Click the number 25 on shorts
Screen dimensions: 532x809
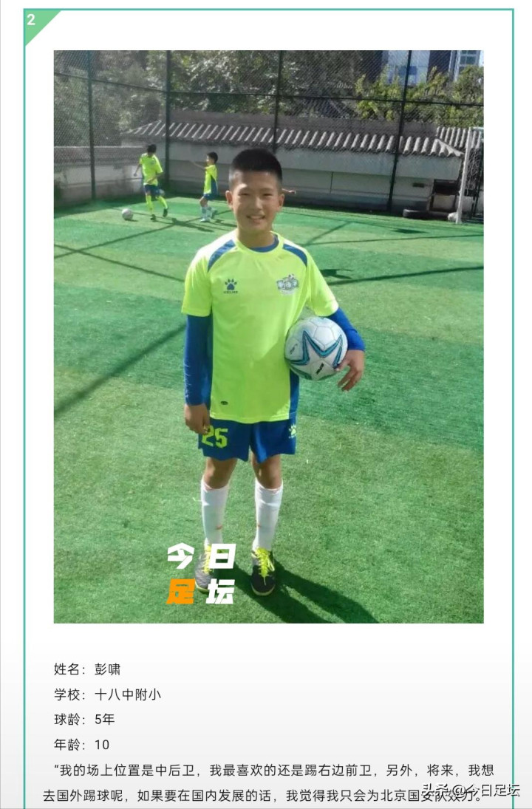(215, 437)
